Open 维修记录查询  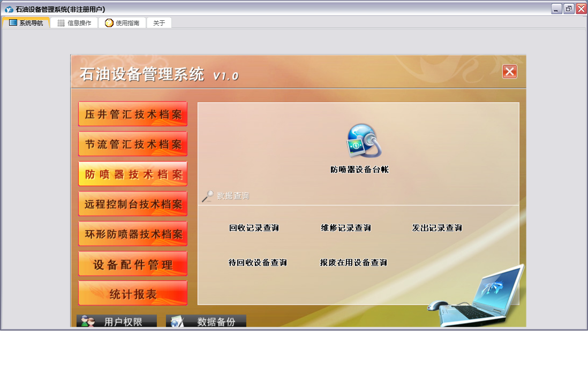(x=346, y=228)
